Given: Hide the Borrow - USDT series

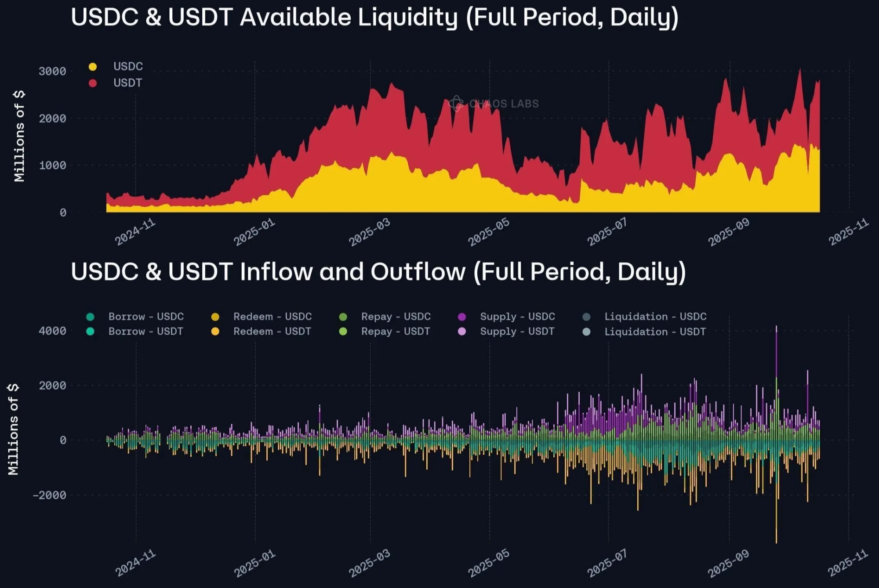Looking at the screenshot, I should [145, 332].
